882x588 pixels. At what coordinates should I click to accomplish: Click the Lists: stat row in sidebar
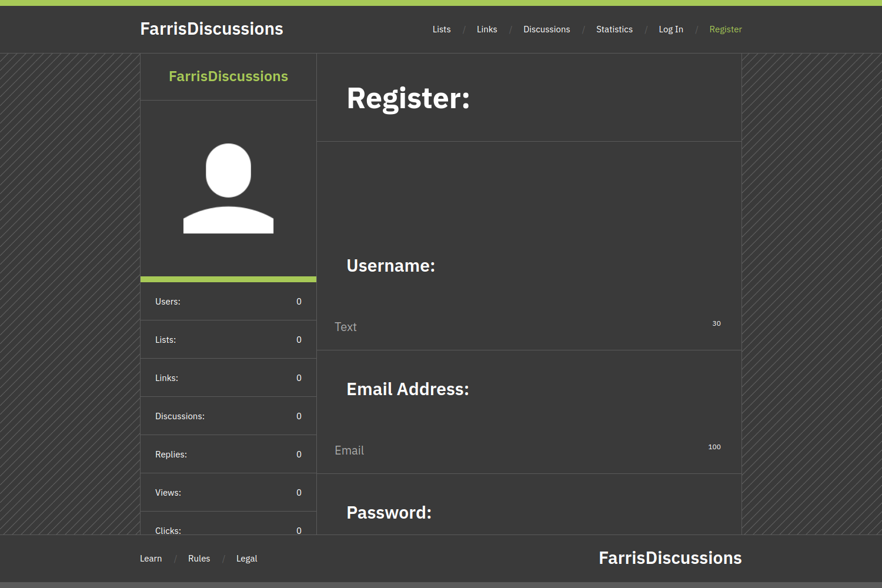tap(228, 340)
